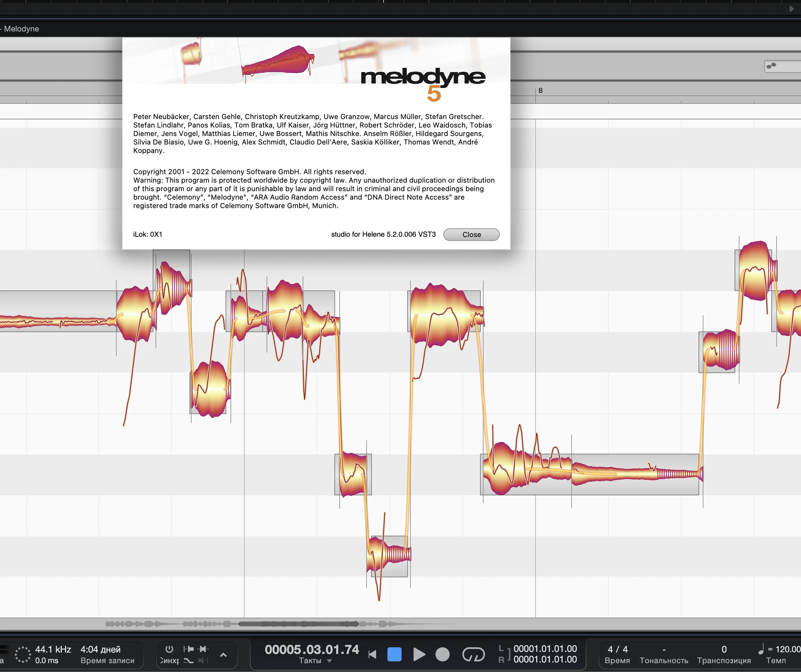This screenshot has height=672, width=801.
Task: Click the small play arrow at top right
Action: (x=791, y=9)
